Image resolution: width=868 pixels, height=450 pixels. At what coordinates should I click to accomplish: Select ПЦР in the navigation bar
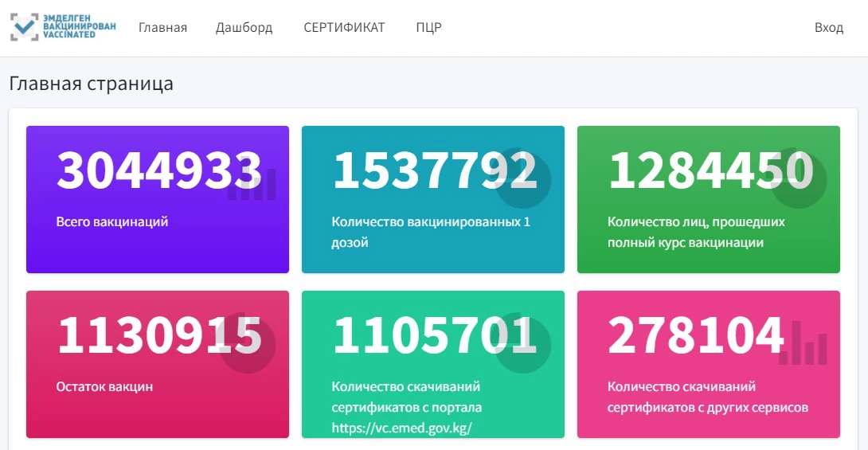pos(428,28)
